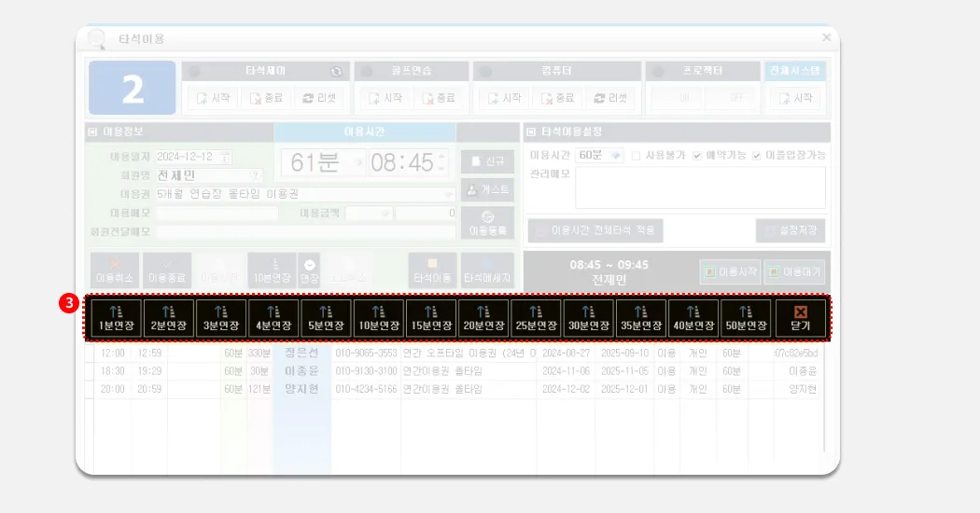Click the refresh icon in 타석제어 header
Viewport: 980px width, 513px height.
click(336, 71)
